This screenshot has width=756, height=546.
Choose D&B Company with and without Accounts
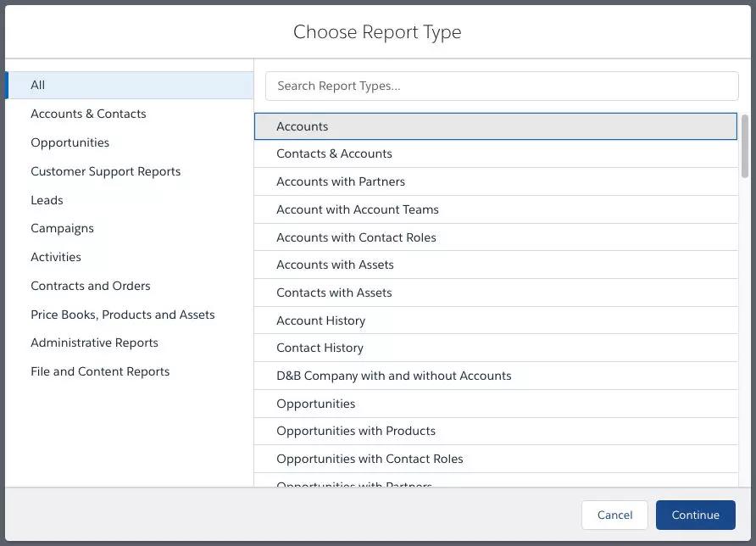point(393,376)
